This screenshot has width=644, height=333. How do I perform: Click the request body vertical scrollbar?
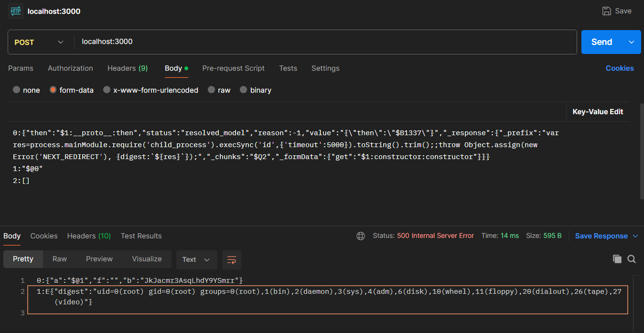[641, 150]
